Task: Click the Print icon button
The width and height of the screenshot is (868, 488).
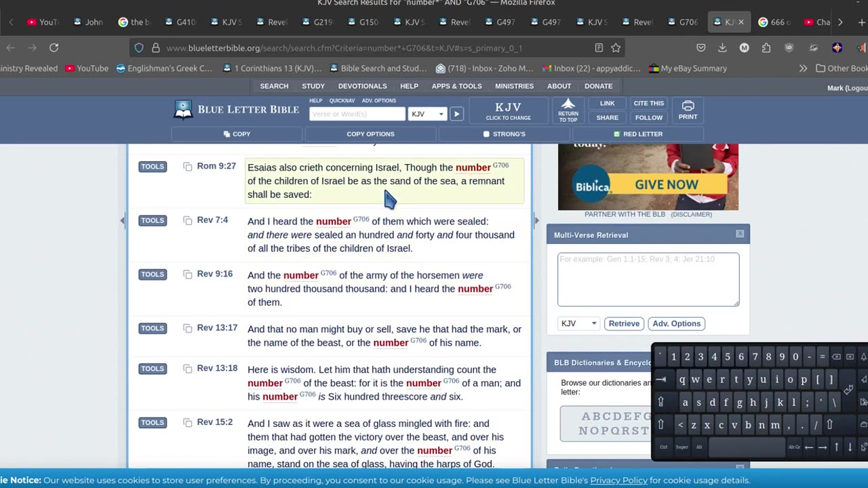Action: 688,110
